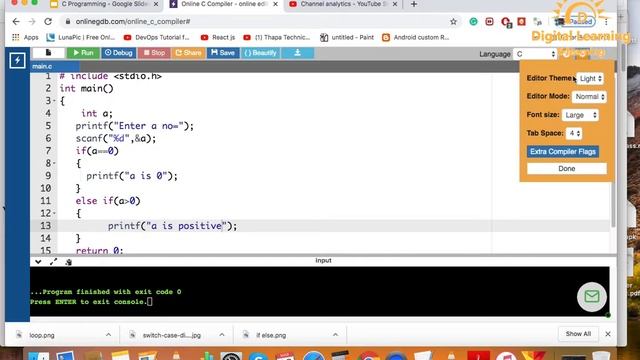640x360 pixels.
Task: Open loop.png download options chevron
Action: [108, 335]
